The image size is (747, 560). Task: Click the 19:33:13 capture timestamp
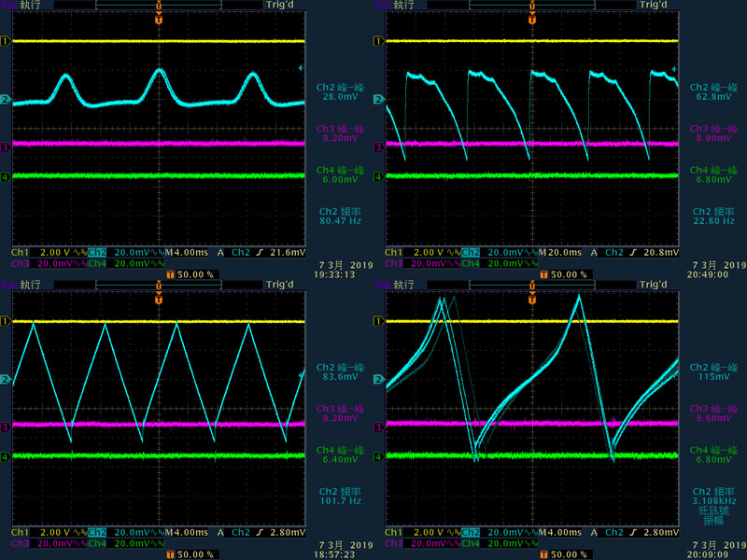click(334, 274)
